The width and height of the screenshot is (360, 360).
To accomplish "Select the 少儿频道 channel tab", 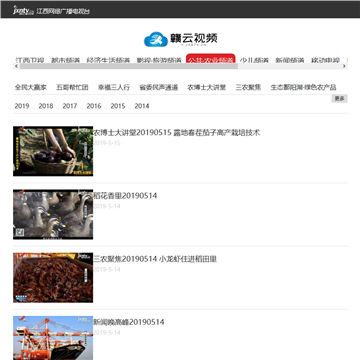I will pos(254,60).
